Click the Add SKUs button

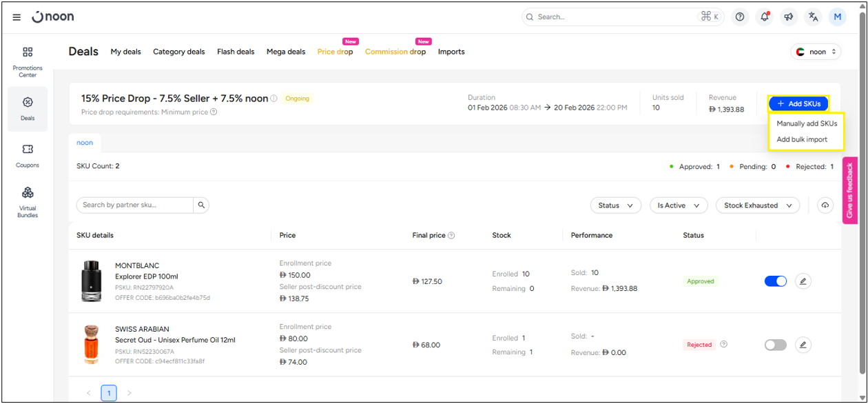(x=798, y=103)
